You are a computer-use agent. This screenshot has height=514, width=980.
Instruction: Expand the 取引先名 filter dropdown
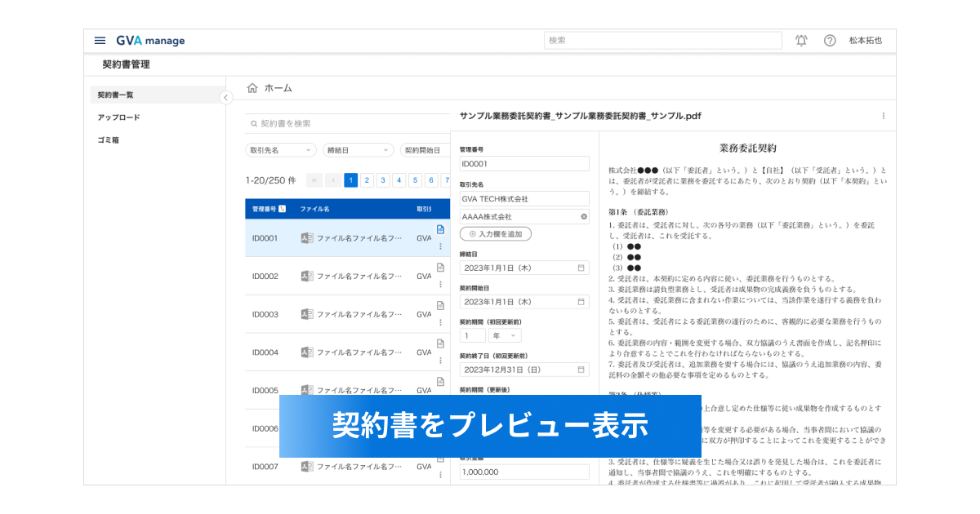(x=281, y=150)
